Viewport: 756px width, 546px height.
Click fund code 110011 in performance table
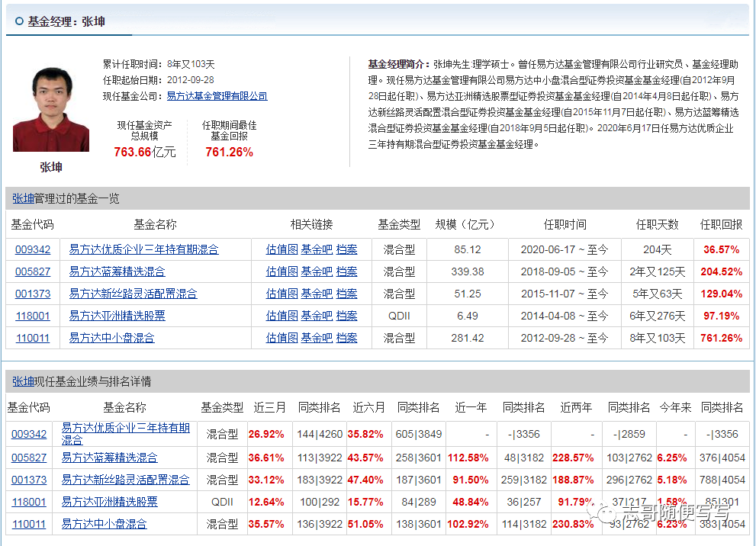tap(31, 524)
